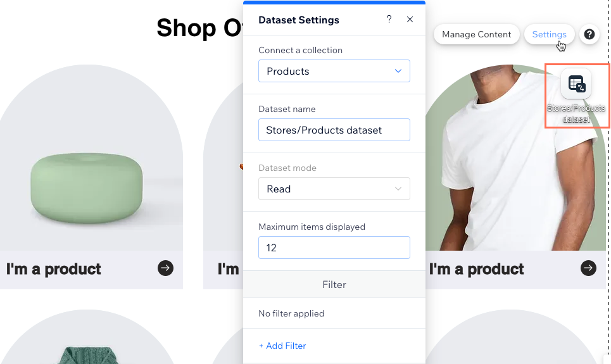Image resolution: width=611 pixels, height=364 pixels.
Task: Click the Maximum items displayed field
Action: [x=334, y=248]
